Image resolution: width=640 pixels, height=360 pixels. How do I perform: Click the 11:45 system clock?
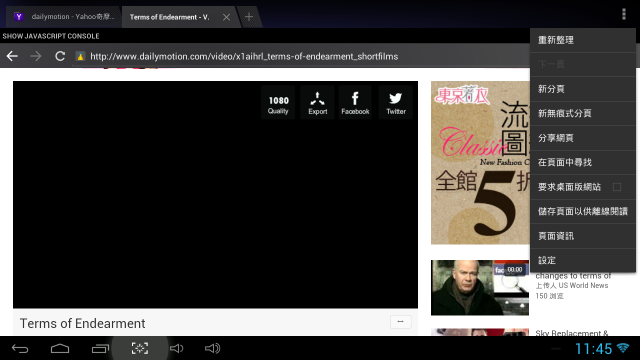(593, 349)
